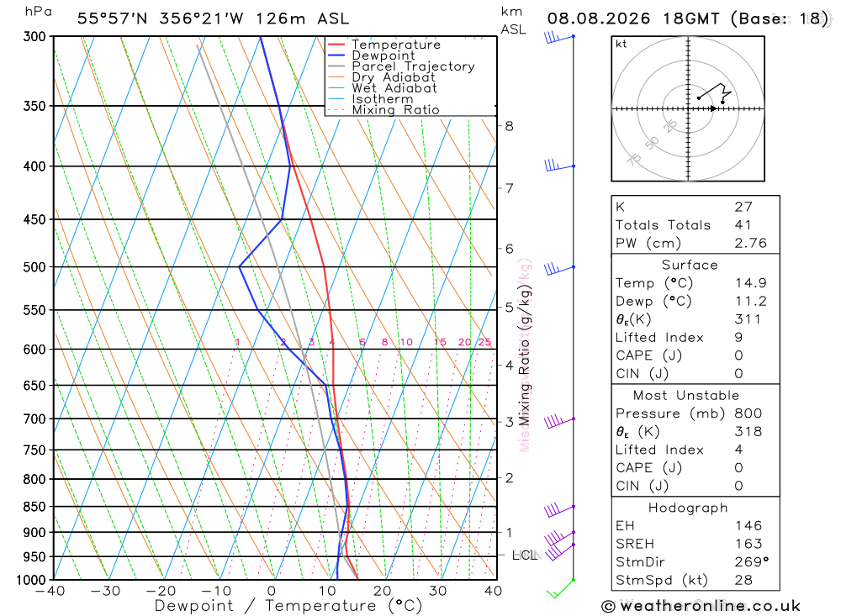Click the '8' km altitude label

pyautogui.click(x=509, y=126)
